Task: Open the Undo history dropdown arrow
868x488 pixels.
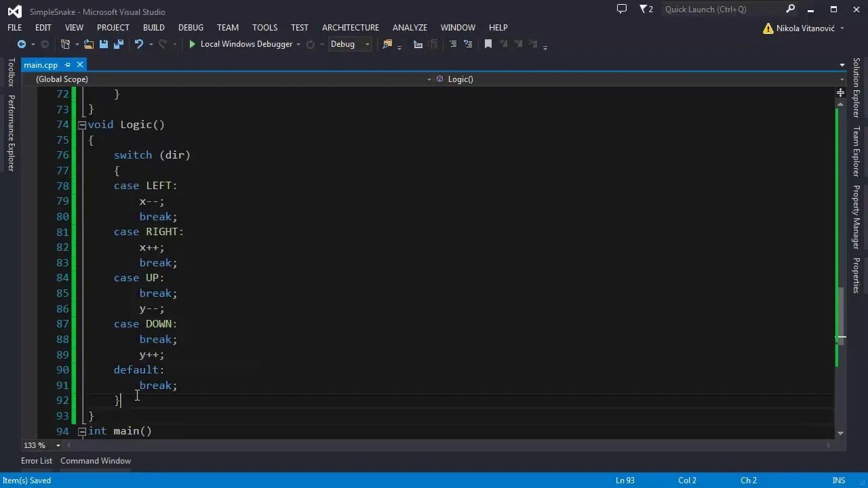Action: (150, 44)
